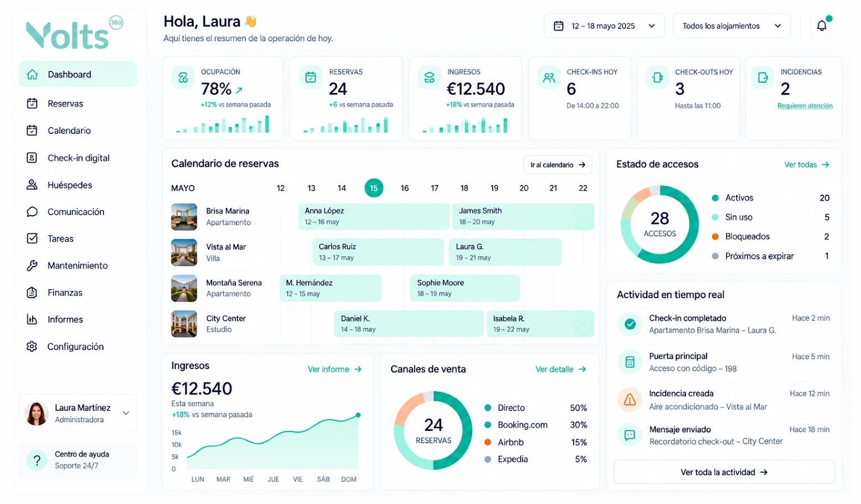Click the Check-in completado checkmark icon
The height and width of the screenshot is (504, 861).
point(630,324)
